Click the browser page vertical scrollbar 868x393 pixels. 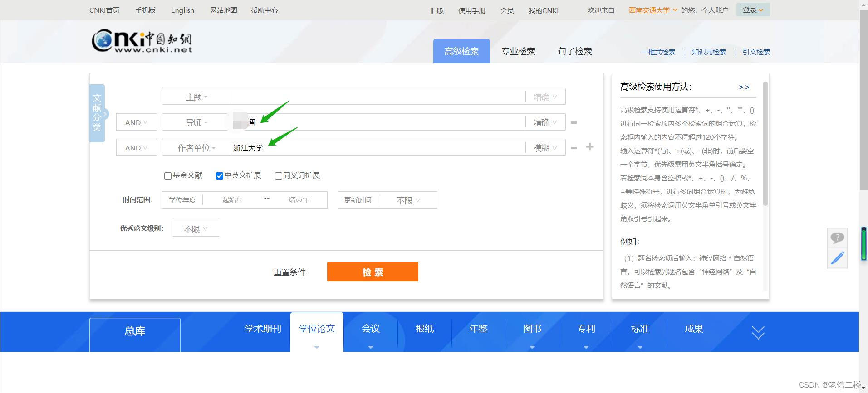tap(863, 100)
